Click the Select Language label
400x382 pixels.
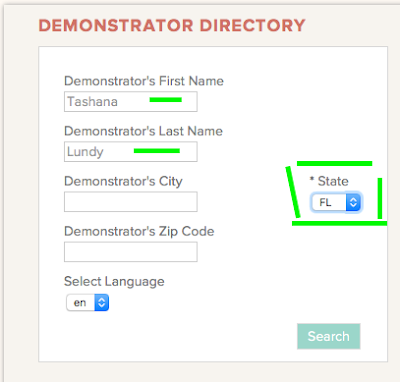click(x=114, y=282)
